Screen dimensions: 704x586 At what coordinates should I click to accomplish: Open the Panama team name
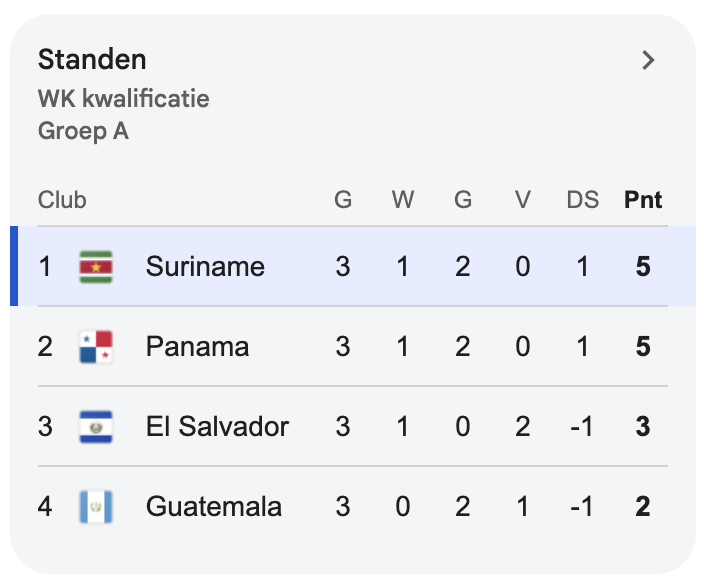point(197,347)
